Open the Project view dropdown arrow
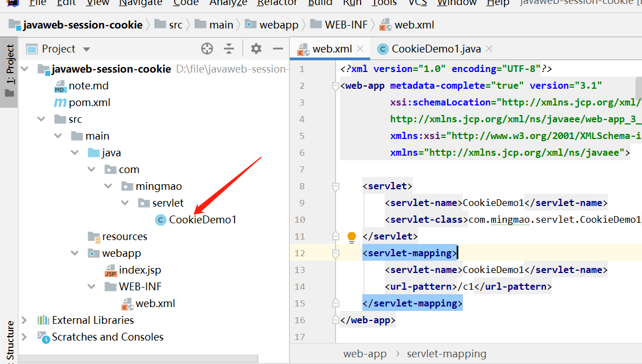The height and width of the screenshot is (364, 642). pyautogui.click(x=87, y=49)
